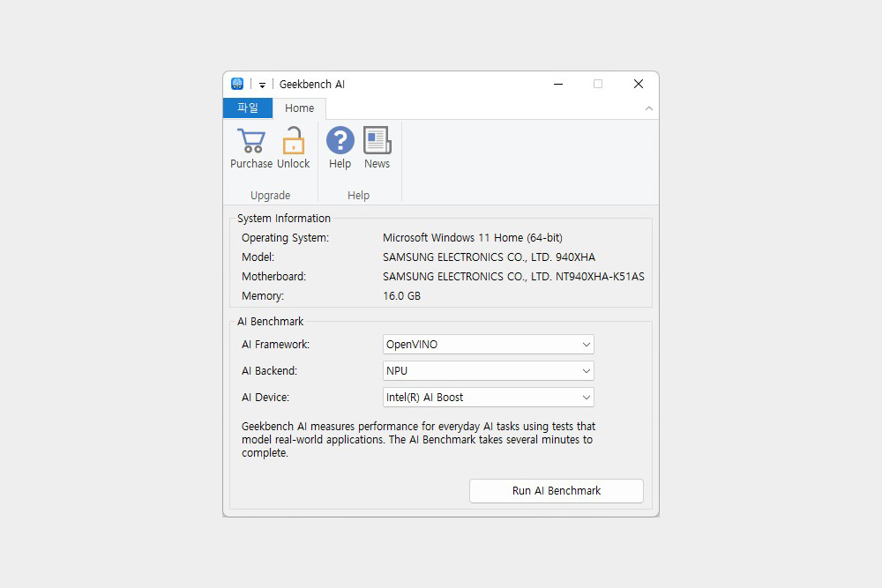Click the AI Framework: label
882x588 pixels.
pyautogui.click(x=275, y=345)
